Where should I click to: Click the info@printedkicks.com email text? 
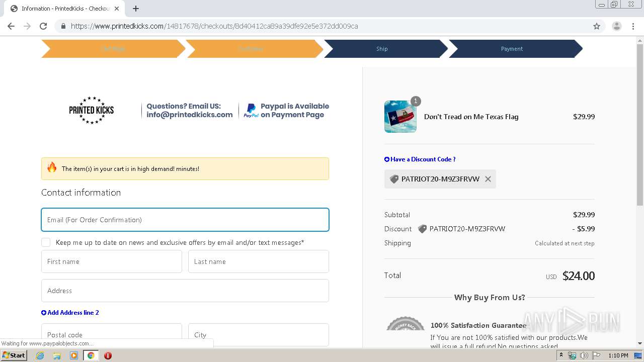coord(190,115)
